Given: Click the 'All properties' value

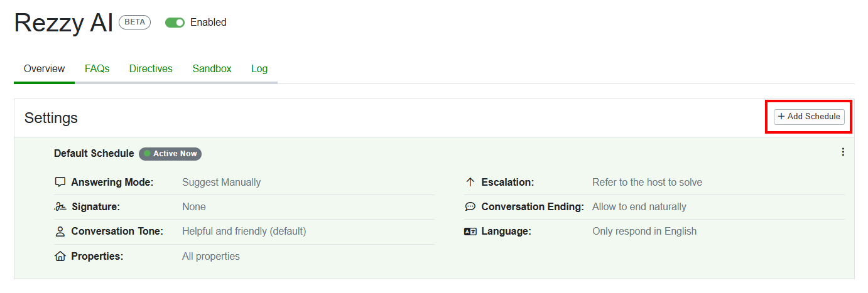Looking at the screenshot, I should pos(211,257).
